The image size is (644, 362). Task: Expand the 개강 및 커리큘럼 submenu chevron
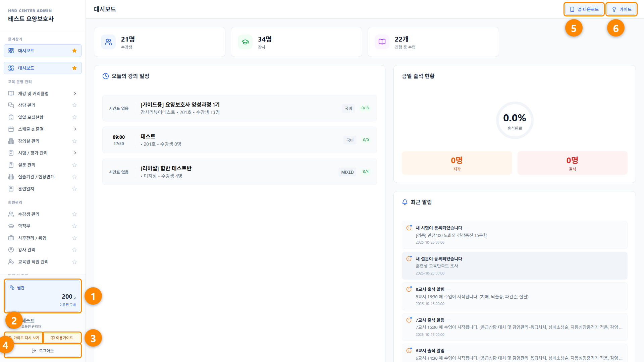pos(75,94)
